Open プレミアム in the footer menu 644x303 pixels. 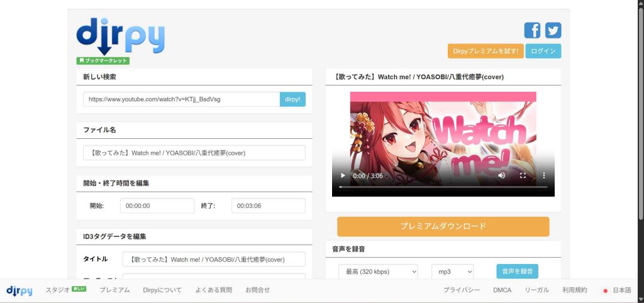click(114, 290)
